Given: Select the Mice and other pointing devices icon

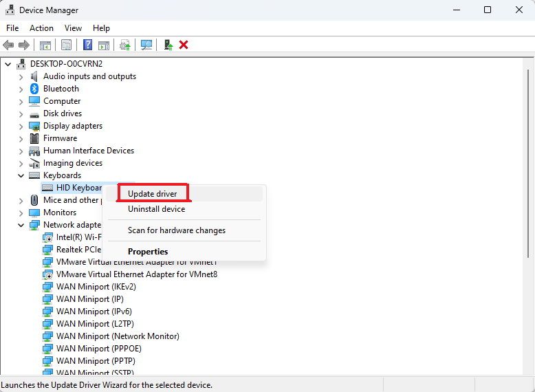Looking at the screenshot, I should [34, 200].
